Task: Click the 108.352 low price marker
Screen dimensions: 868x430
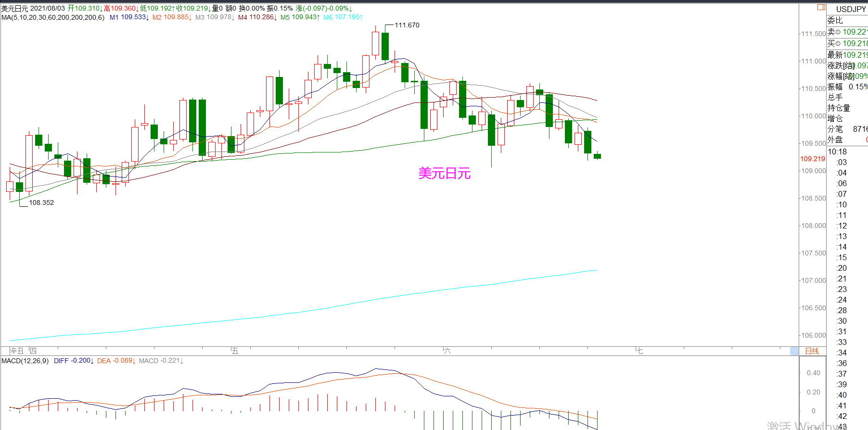Action: 41,202
